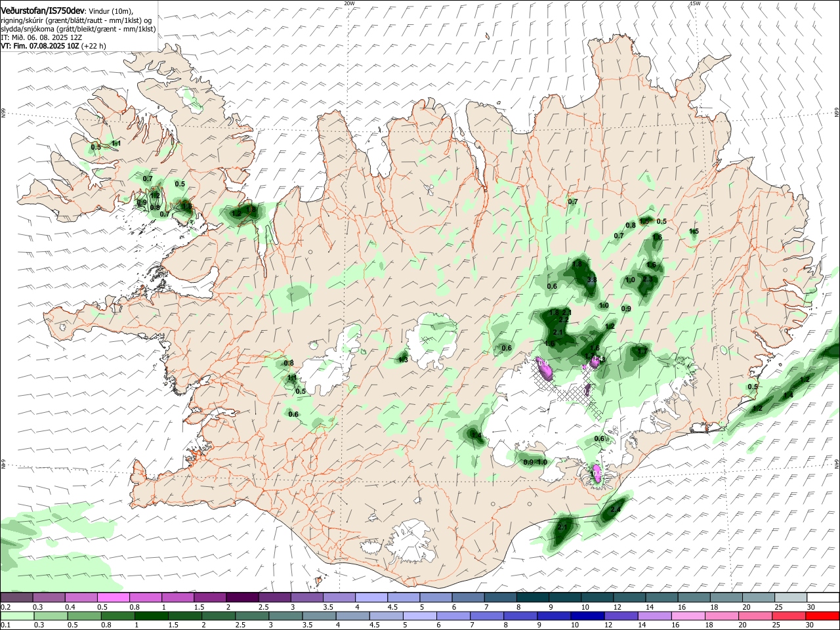Screen dimensions: 840x630
Task: Select the dark navy 10 mm rain swatch
Action: tap(587, 616)
